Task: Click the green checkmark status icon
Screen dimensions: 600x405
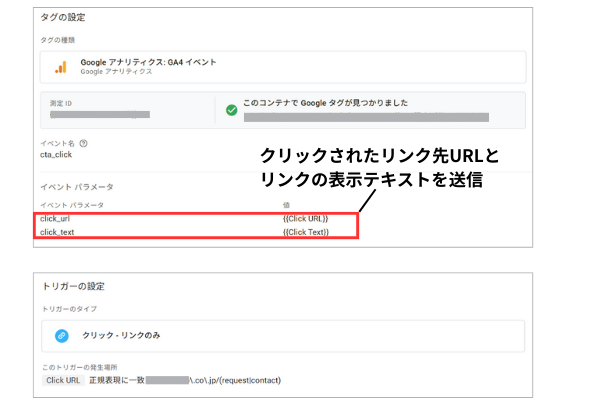Action: pyautogui.click(x=231, y=108)
